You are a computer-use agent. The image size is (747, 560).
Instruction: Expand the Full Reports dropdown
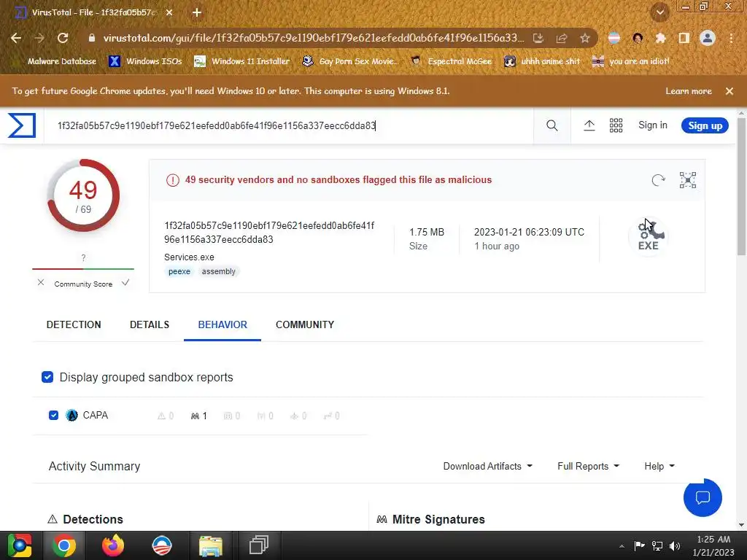coord(588,466)
